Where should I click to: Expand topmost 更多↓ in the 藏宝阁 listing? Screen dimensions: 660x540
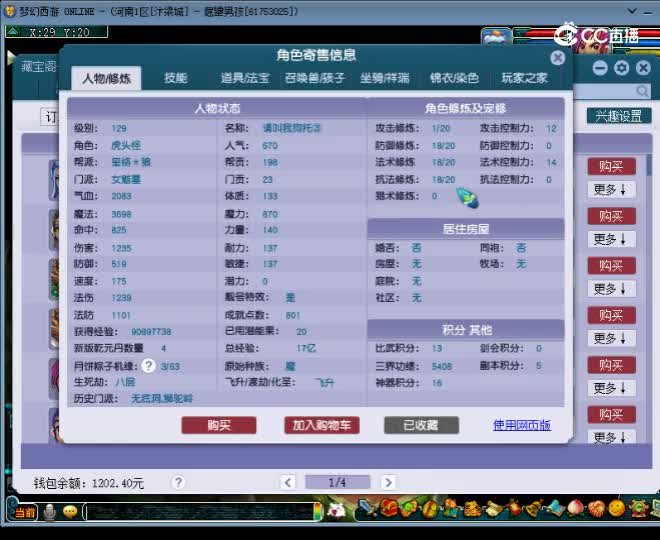coord(611,189)
